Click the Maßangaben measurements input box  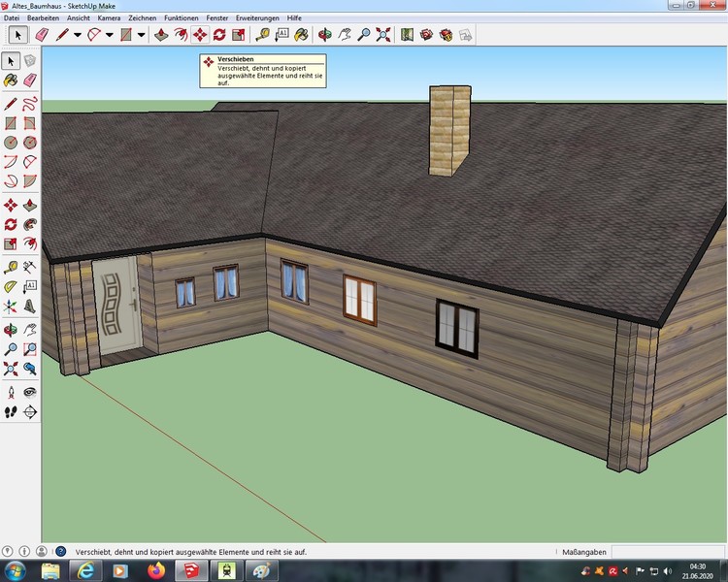coord(667,552)
